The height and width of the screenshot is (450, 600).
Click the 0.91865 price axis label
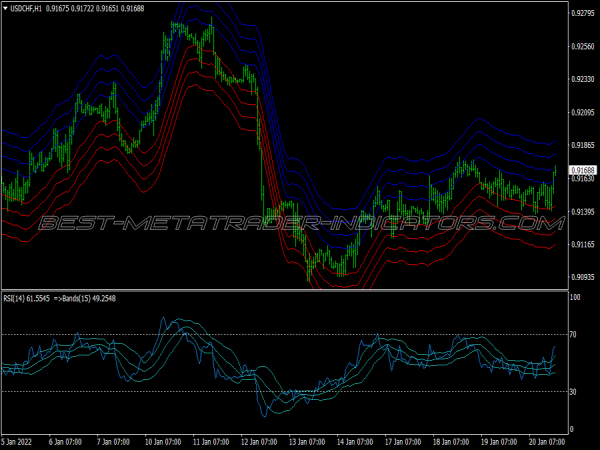coord(583,145)
